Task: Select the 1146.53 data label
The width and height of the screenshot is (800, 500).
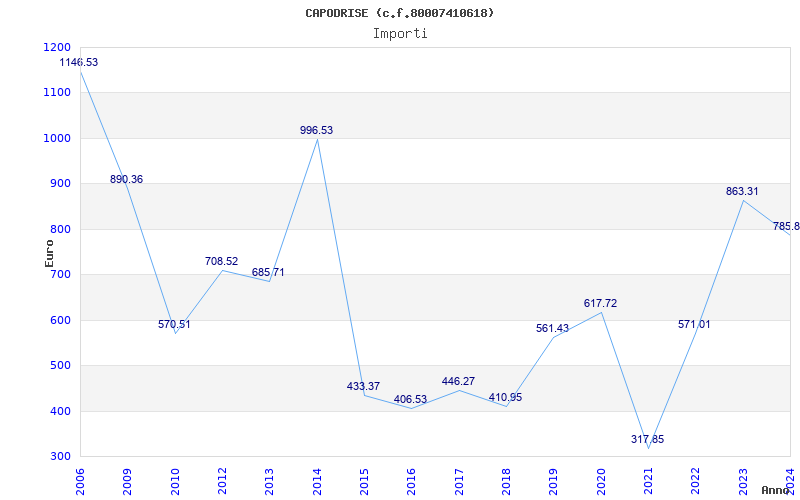Action: [x=79, y=62]
